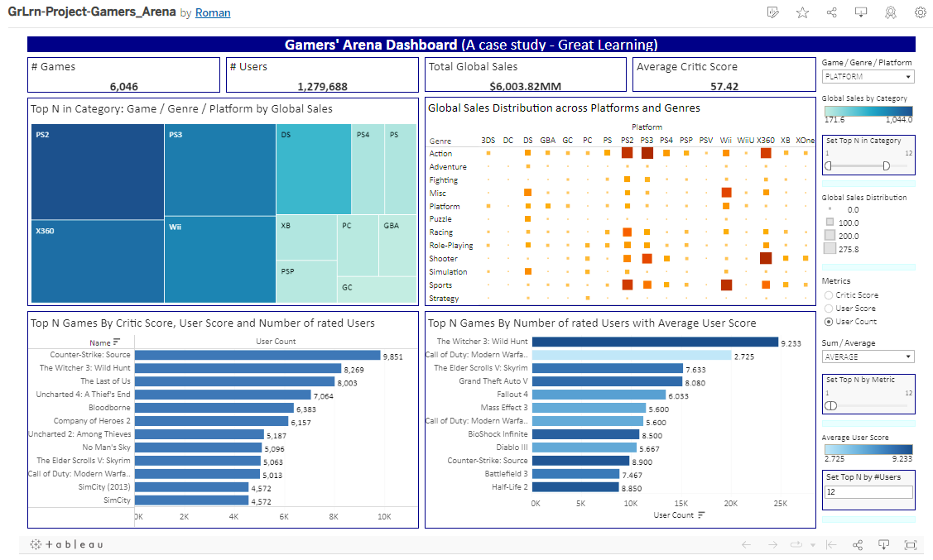
Task: Open author Roman's profile link
Action: click(x=213, y=13)
